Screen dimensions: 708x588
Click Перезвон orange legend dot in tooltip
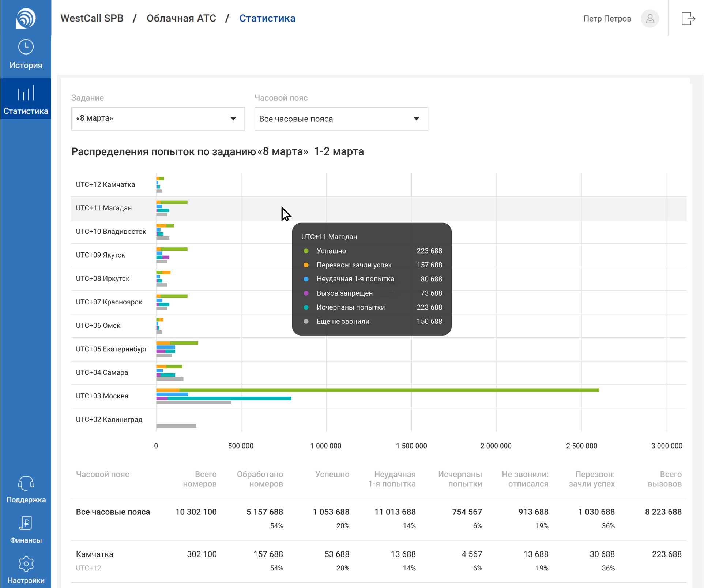pyautogui.click(x=306, y=265)
